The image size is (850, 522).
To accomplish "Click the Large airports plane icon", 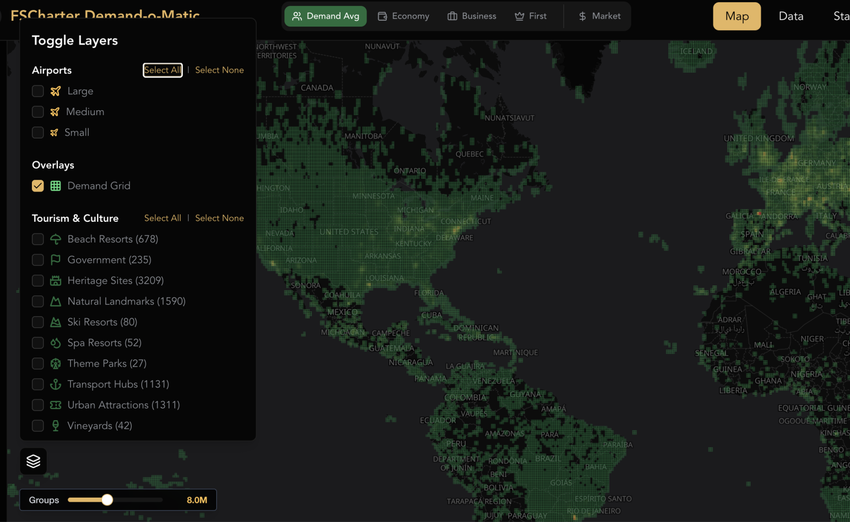I will (56, 91).
